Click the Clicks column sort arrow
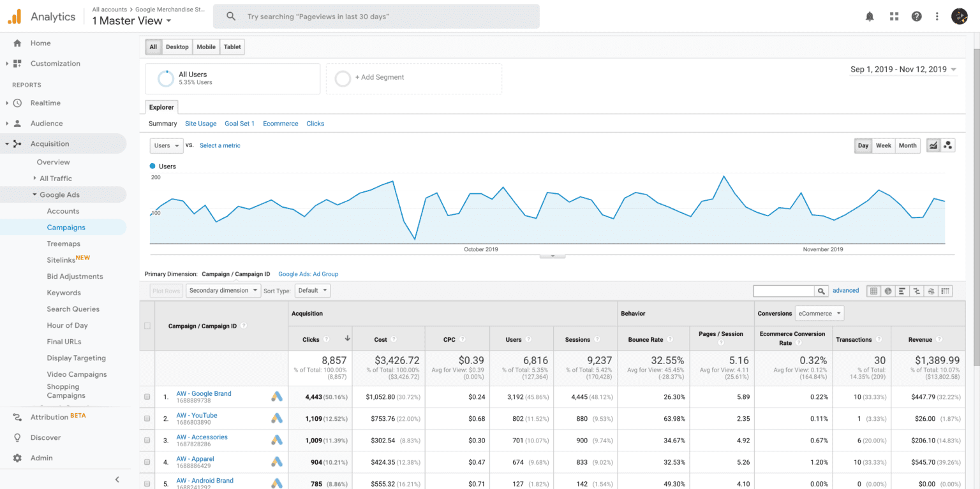The image size is (980, 489). [348, 339]
